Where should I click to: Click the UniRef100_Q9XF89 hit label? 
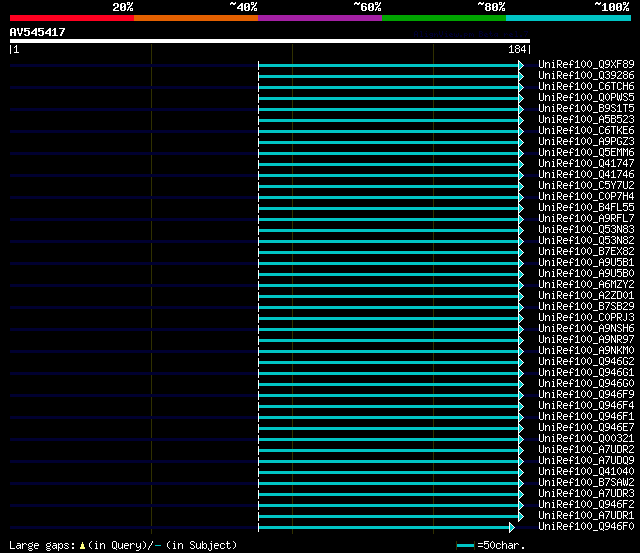click(x=586, y=64)
